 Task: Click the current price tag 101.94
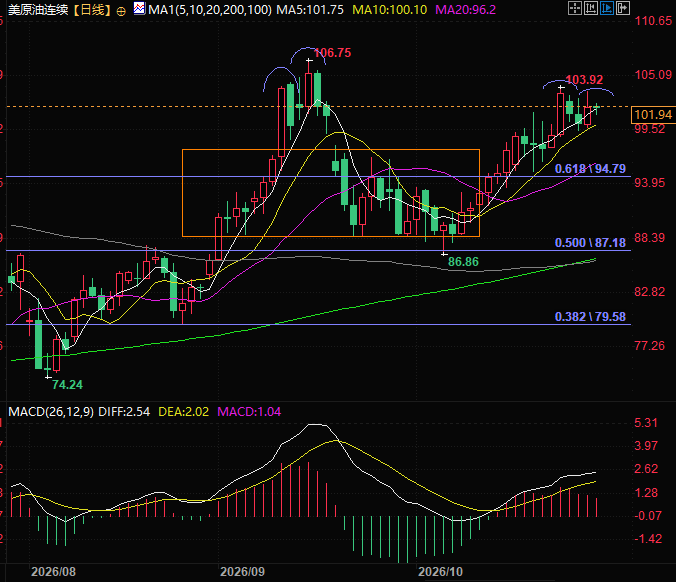point(653,115)
